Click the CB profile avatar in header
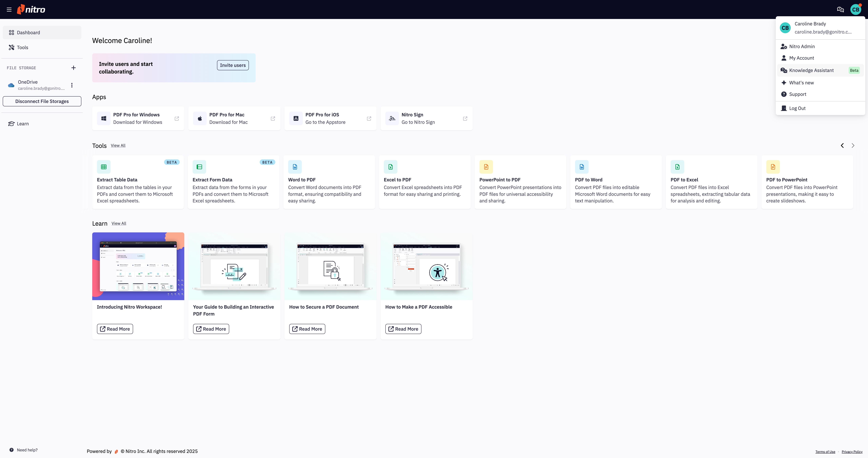The height and width of the screenshot is (458, 868). tap(855, 9)
